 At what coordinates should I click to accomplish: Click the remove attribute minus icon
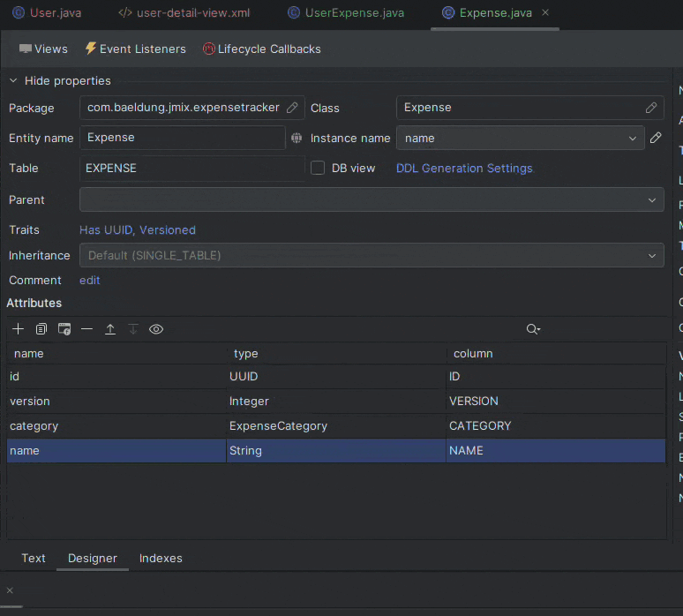point(86,329)
